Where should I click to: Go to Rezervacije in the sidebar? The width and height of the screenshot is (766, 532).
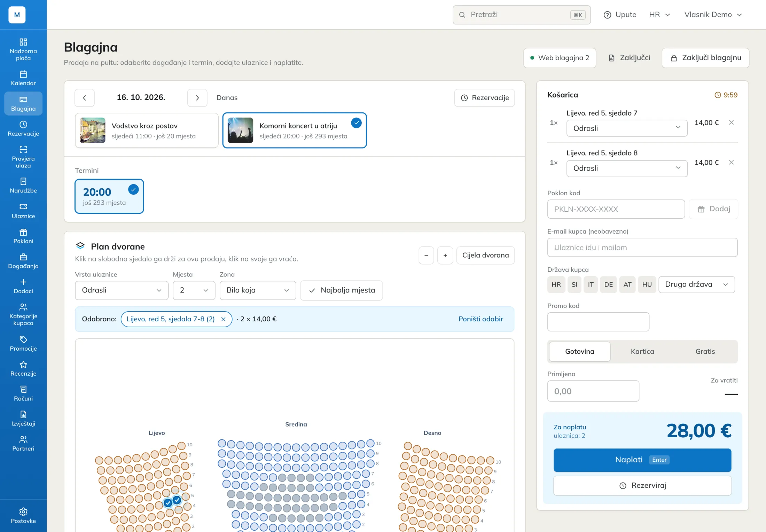(23, 128)
